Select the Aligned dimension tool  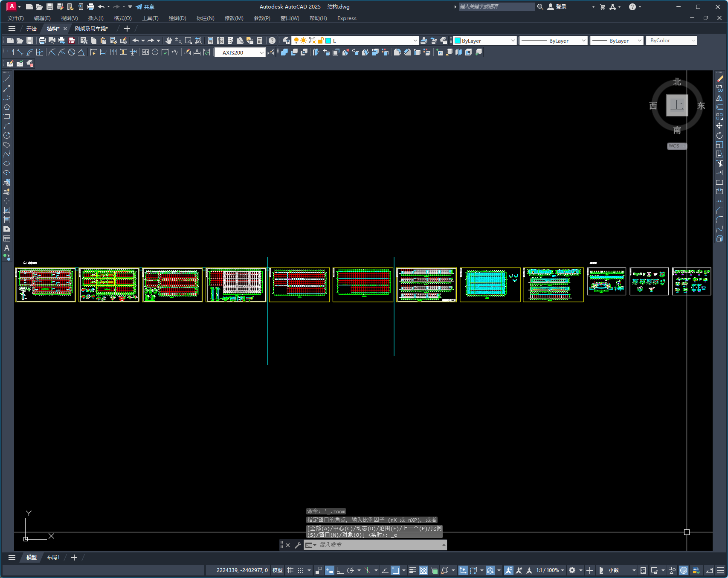coord(20,52)
